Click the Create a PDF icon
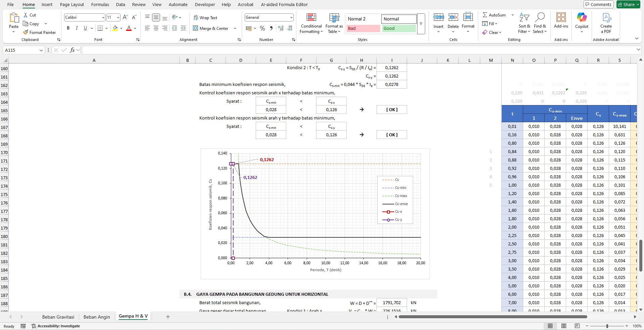Viewport: 644px width, 330px height. click(606, 17)
